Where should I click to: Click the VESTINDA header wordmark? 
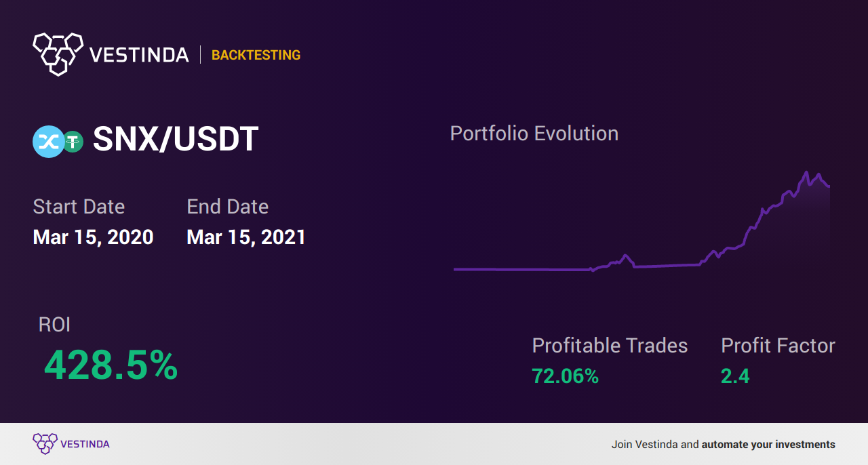pos(139,55)
